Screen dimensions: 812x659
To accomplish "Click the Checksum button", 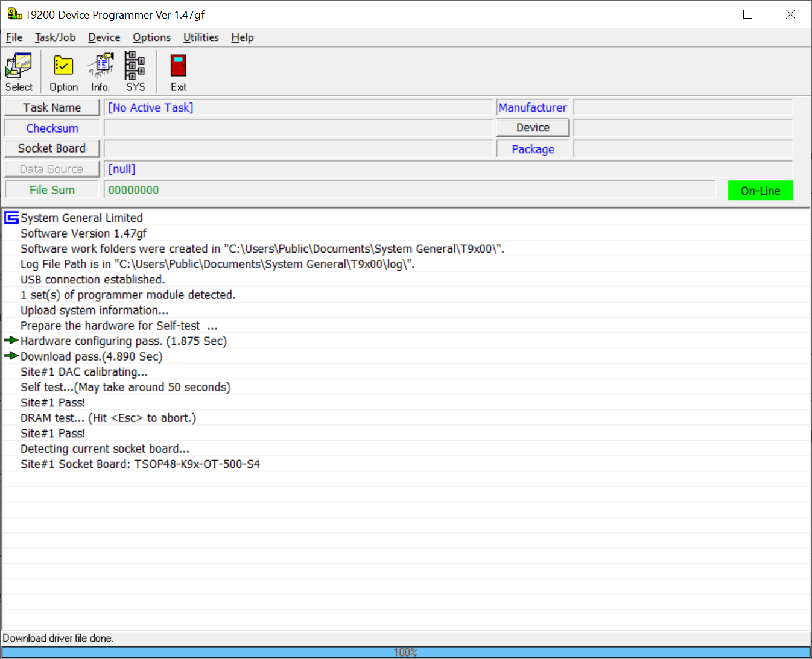I will 52,128.
